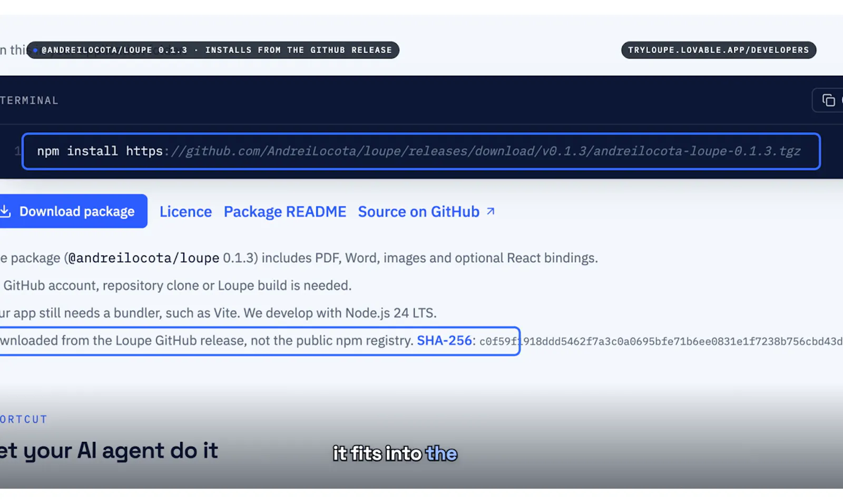This screenshot has height=504, width=843.
Task: Click the SHA-256 label
Action: click(x=444, y=341)
